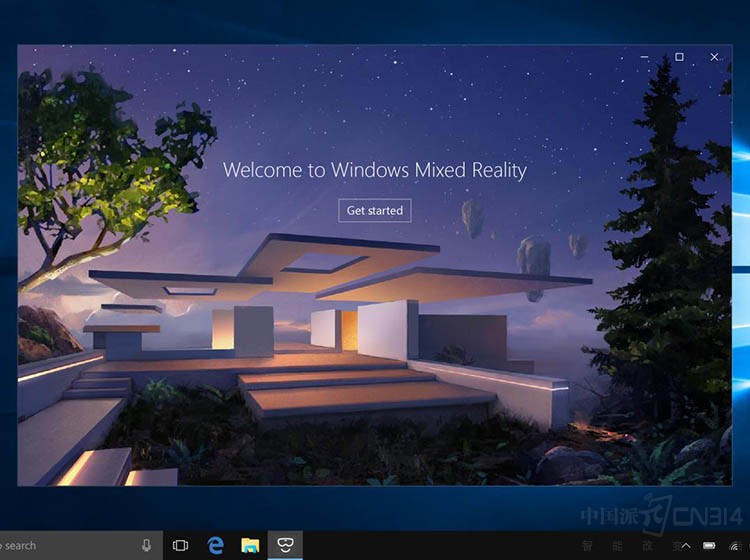Viewport: 750px width, 560px height.
Task: Click the Welcome to Windows Mixed Reality heading
Action: tap(374, 169)
